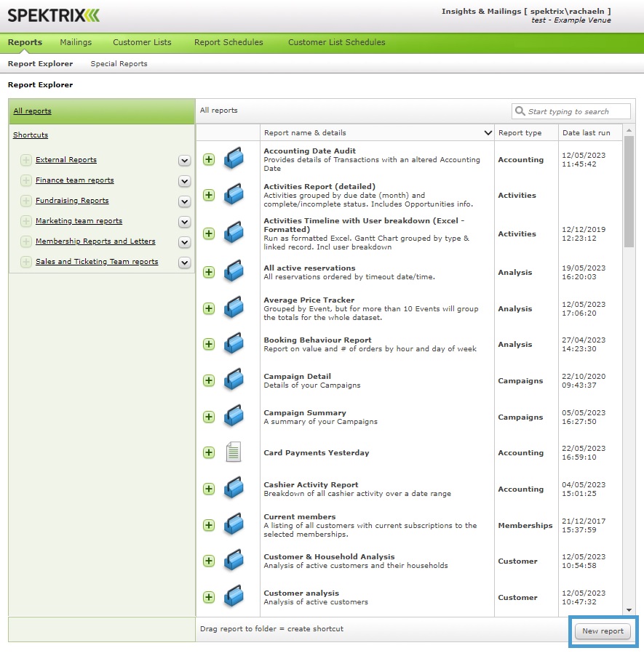Select All reports in the sidebar
Viewport: 644px width, 672px height.
point(32,111)
